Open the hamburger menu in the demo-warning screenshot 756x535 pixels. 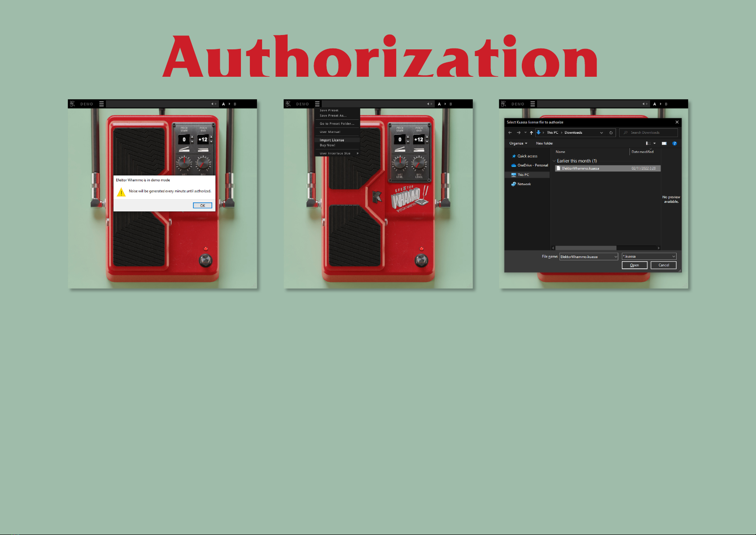pos(101,104)
